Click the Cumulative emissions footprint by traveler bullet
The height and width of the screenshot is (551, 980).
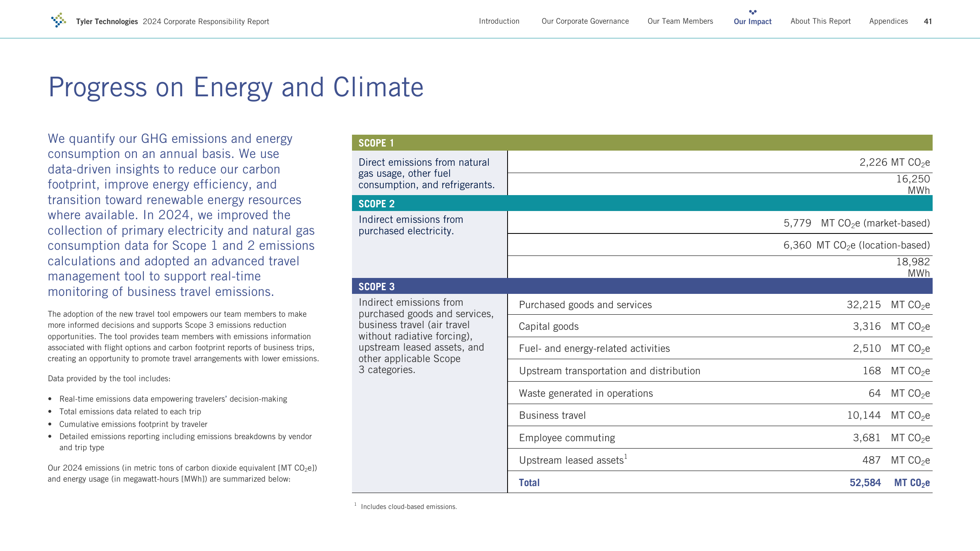coord(133,424)
